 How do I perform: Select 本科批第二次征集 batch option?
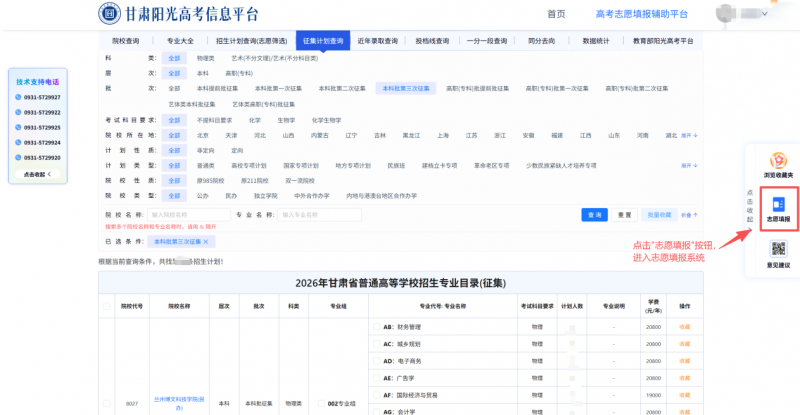[342, 88]
